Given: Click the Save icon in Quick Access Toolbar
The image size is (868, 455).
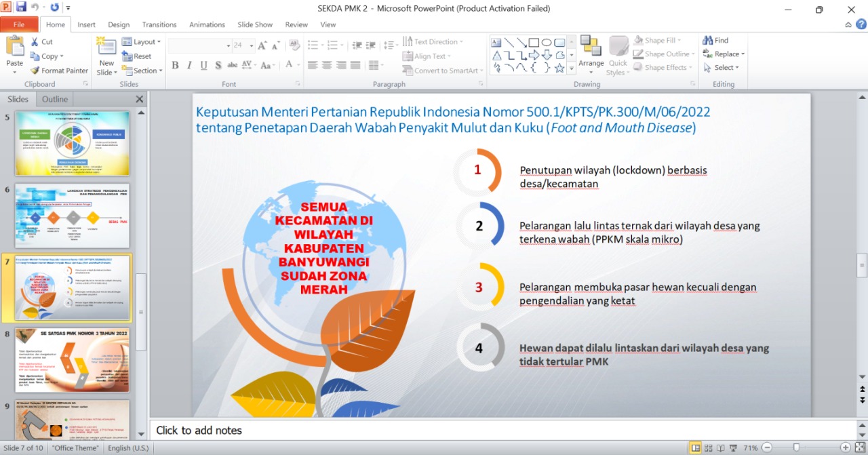Looking at the screenshot, I should point(21,7).
